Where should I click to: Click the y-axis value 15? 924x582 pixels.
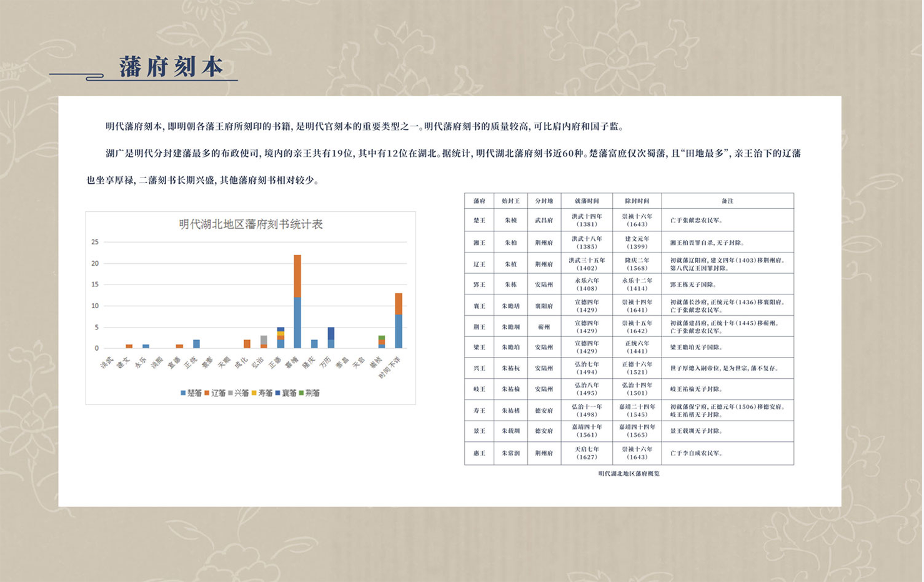[95, 284]
